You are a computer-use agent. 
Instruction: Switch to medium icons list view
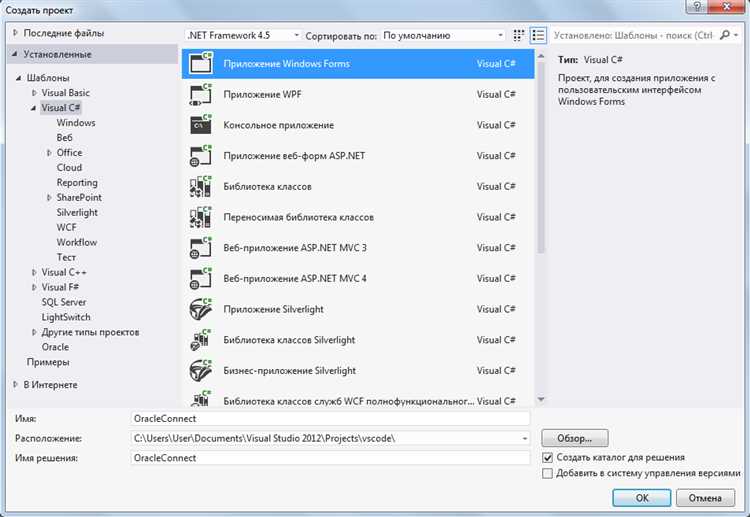[538, 35]
